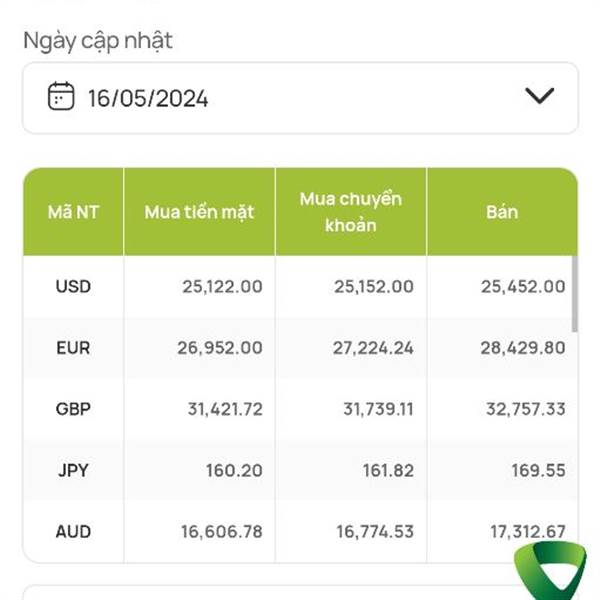
Task: Select the USD currency row
Action: tap(300, 287)
